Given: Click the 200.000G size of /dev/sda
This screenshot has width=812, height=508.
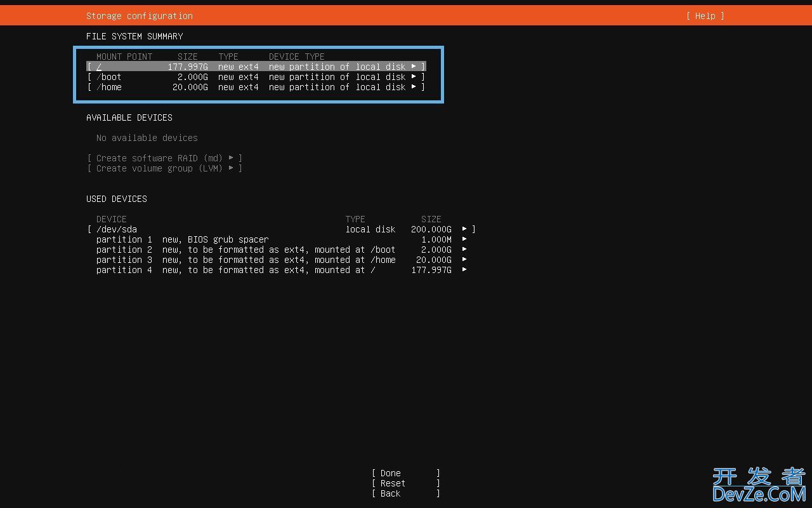Looking at the screenshot, I should tap(431, 229).
